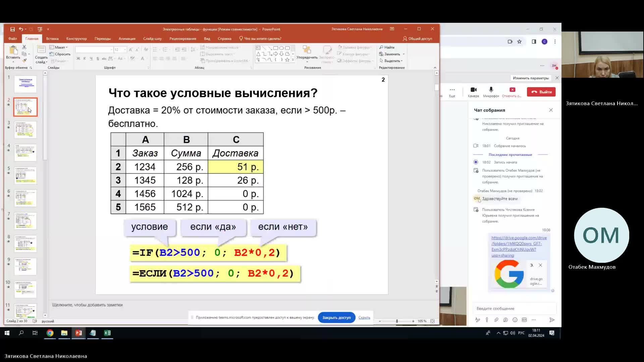644x362 pixels.
Task: Select slide 3 thumbnail in the panel
Action: point(25,130)
